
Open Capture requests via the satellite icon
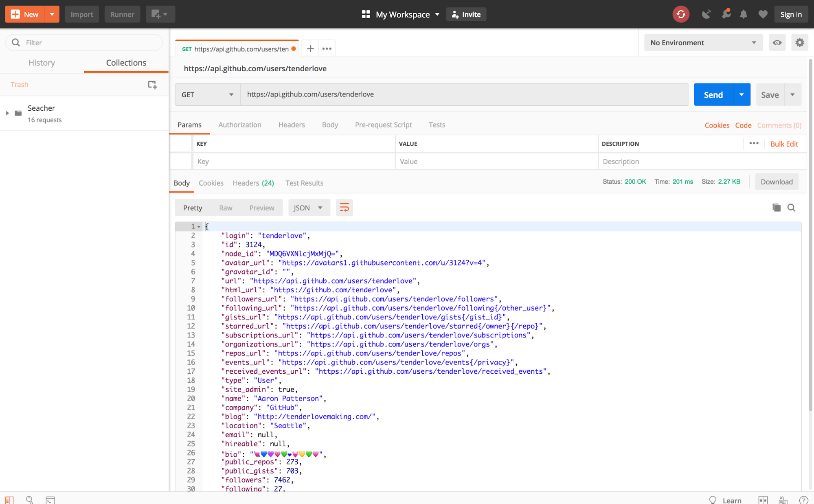click(x=706, y=14)
